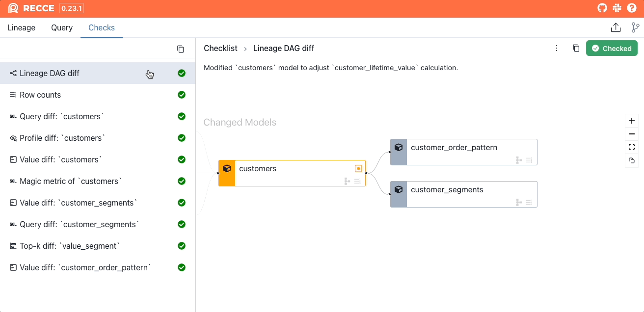Open the Slack community icon
Viewport: 644px width, 312px height.
point(617,8)
